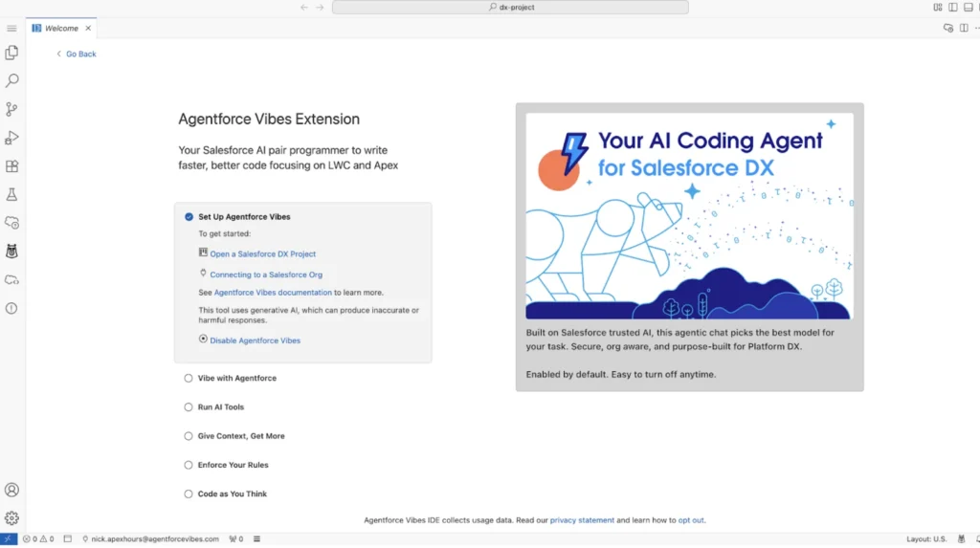Select the Enforce Your Rules step
This screenshot has height=548, width=980.
point(233,465)
